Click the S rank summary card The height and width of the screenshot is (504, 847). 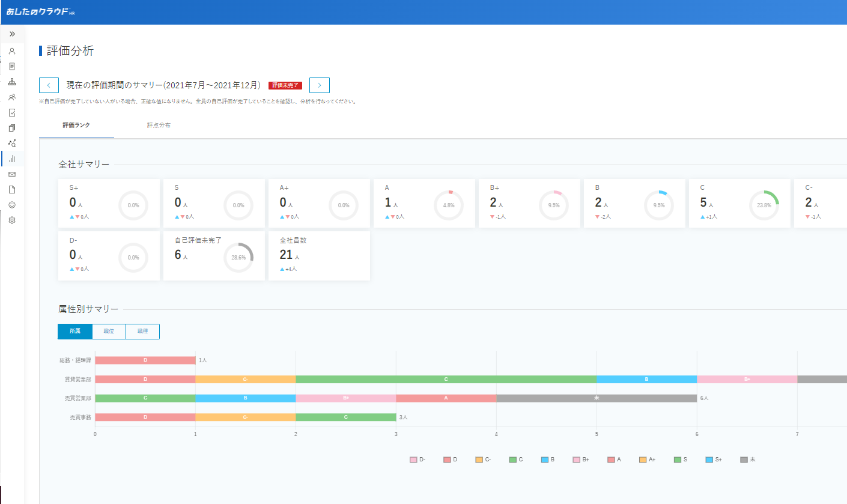[214, 204]
